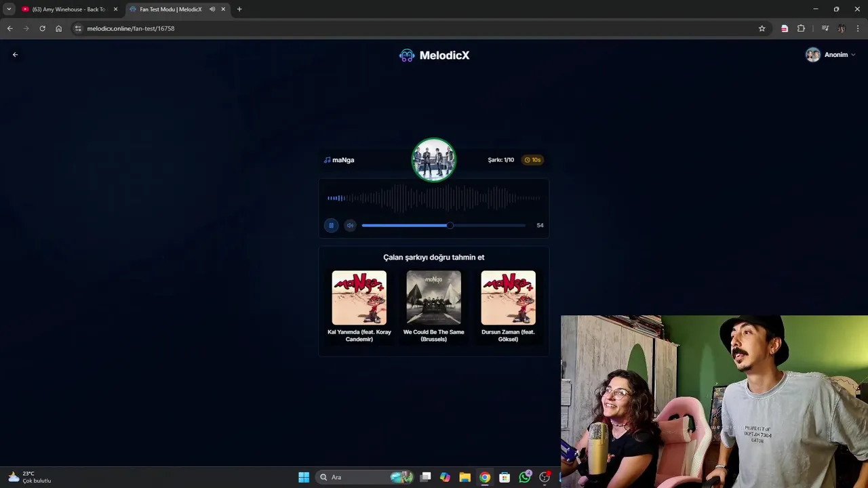Open the weather widget showing 23°C
Screen dimensions: 868x488
(x=30, y=477)
